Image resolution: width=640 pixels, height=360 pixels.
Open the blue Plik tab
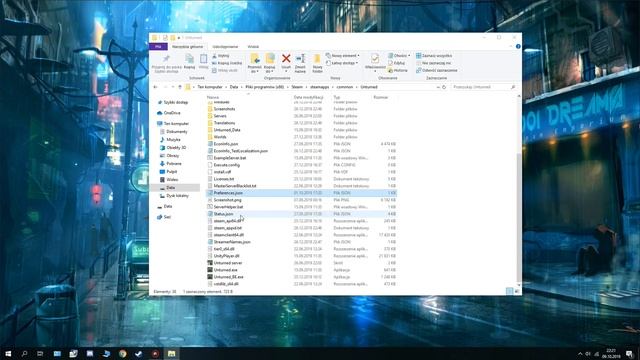point(158,47)
